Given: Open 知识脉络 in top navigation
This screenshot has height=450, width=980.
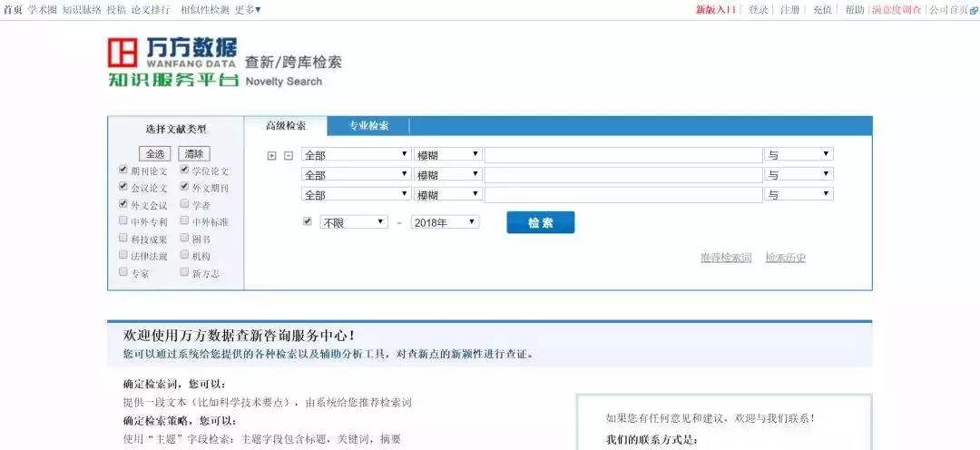Looking at the screenshot, I should coord(82,9).
